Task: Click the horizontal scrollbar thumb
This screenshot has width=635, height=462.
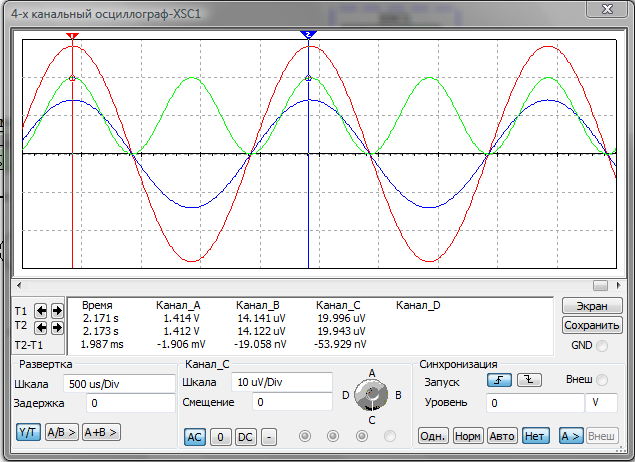Action: pos(600,285)
